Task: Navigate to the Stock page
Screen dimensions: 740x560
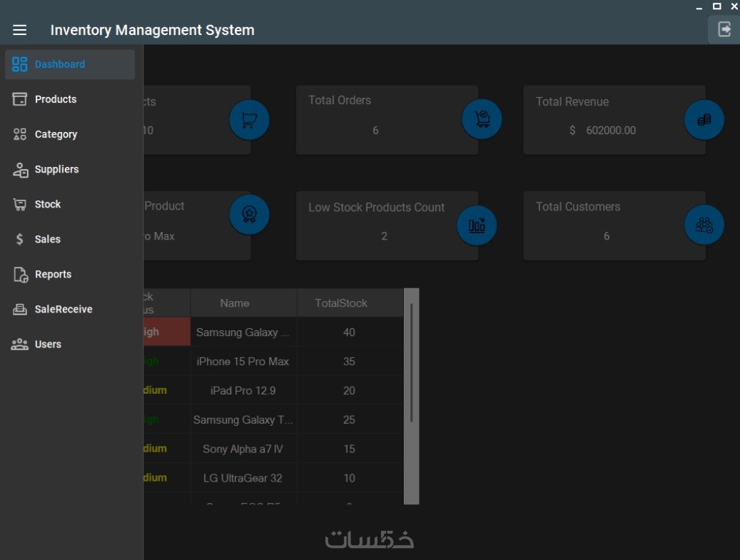Action: pyautogui.click(x=70, y=204)
